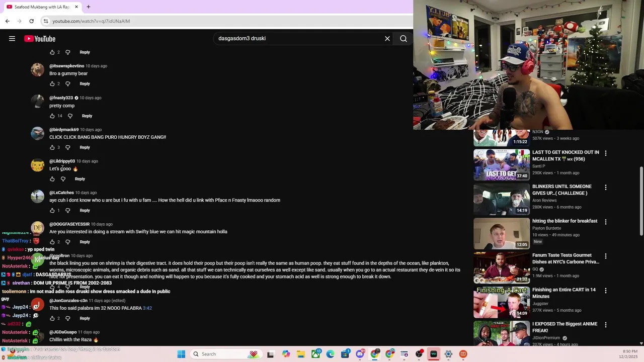The image size is (644, 362).
Task: Dislike the 'pretty comp' comment
Action: tap(70, 116)
